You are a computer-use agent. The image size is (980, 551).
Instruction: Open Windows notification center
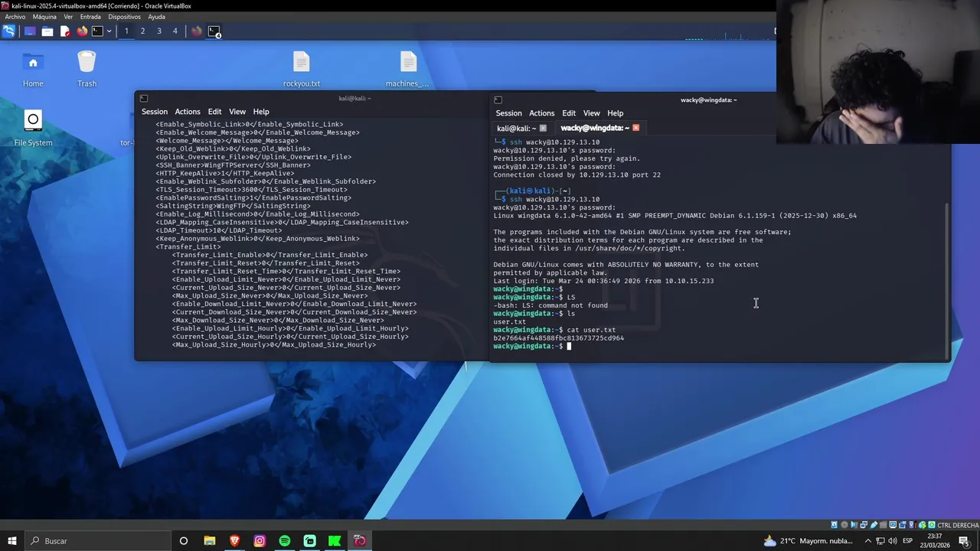964,541
